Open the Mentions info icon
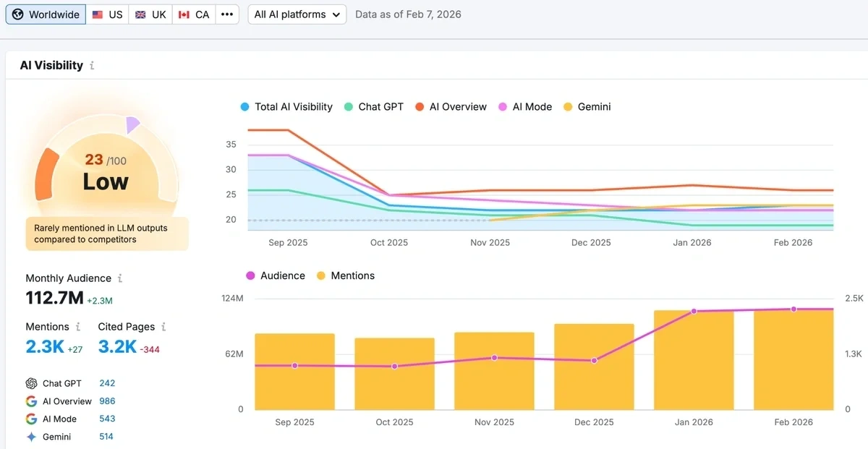Viewport: 868px width, 449px height. 78,327
